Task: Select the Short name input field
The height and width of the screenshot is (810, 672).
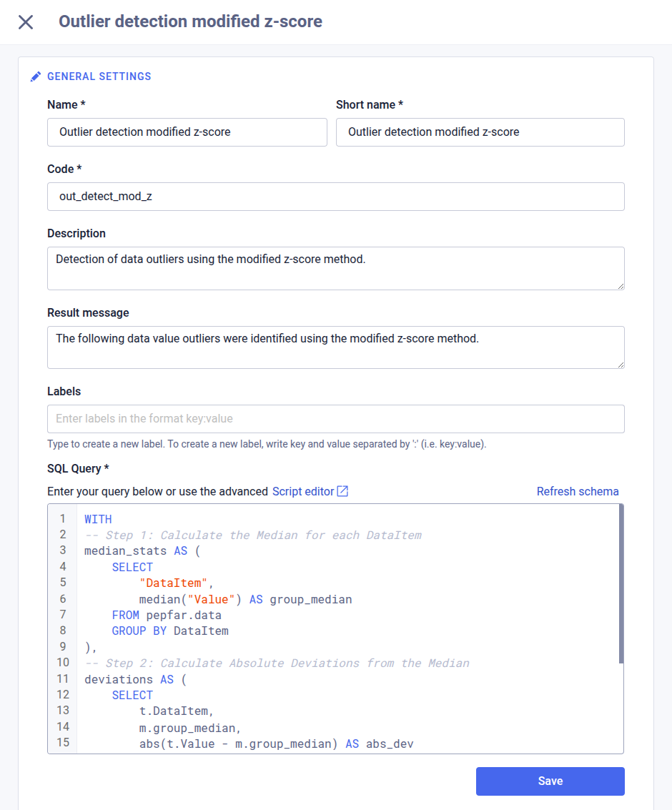Action: point(480,132)
